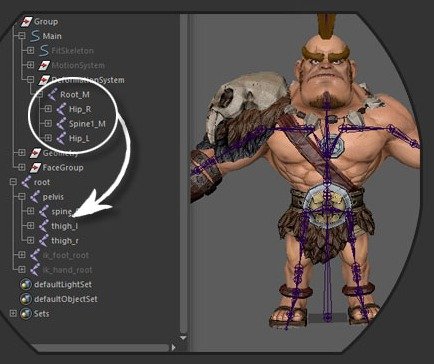434x364 pixels.
Task: Collapse the root joint hierarchy
Action: (x=13, y=182)
